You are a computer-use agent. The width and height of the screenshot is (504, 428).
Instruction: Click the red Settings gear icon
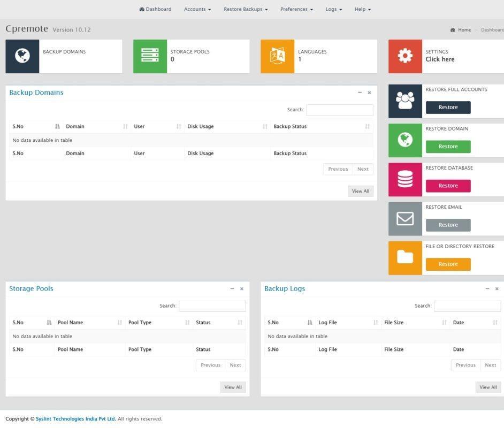click(x=405, y=56)
